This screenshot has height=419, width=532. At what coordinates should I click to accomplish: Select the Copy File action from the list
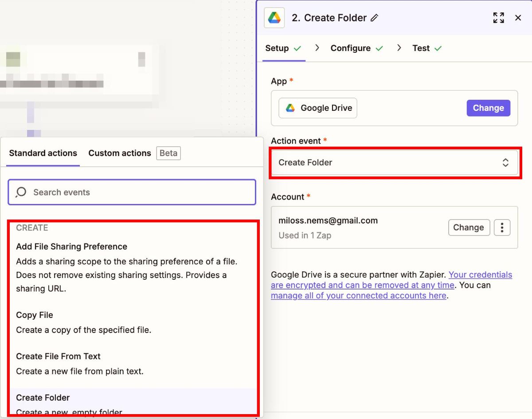pos(35,315)
